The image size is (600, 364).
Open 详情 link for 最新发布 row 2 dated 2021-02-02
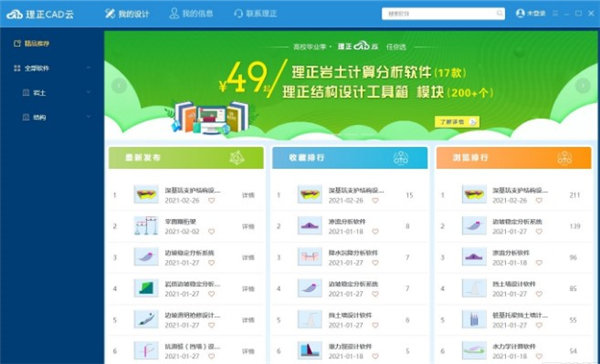pyautogui.click(x=248, y=227)
